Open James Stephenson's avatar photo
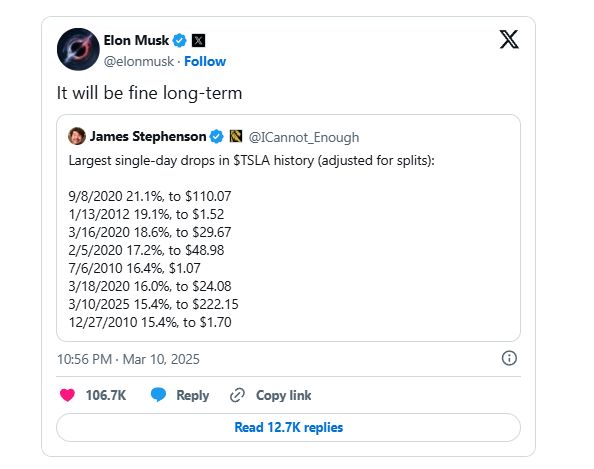 [x=77, y=136]
